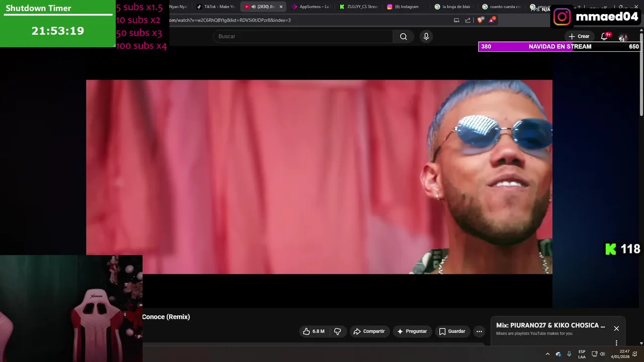
Task: Click the Compartir button
Action: [x=369, y=331]
